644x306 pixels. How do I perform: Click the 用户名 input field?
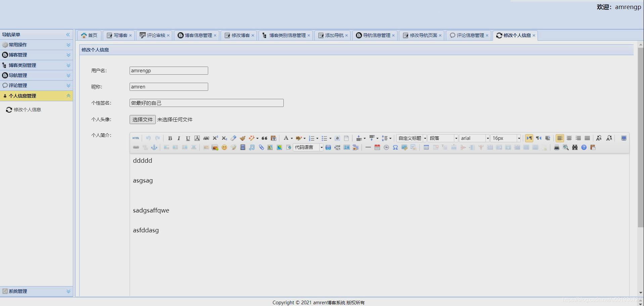169,71
